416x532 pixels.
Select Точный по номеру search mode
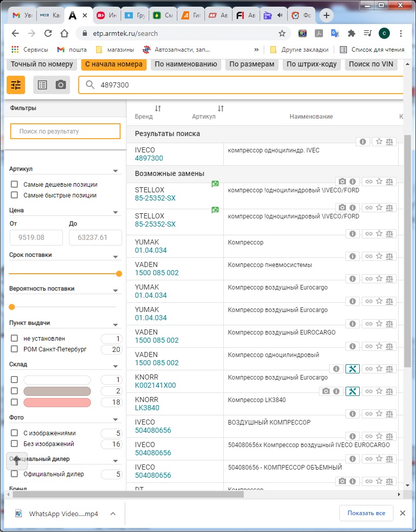tap(42, 64)
